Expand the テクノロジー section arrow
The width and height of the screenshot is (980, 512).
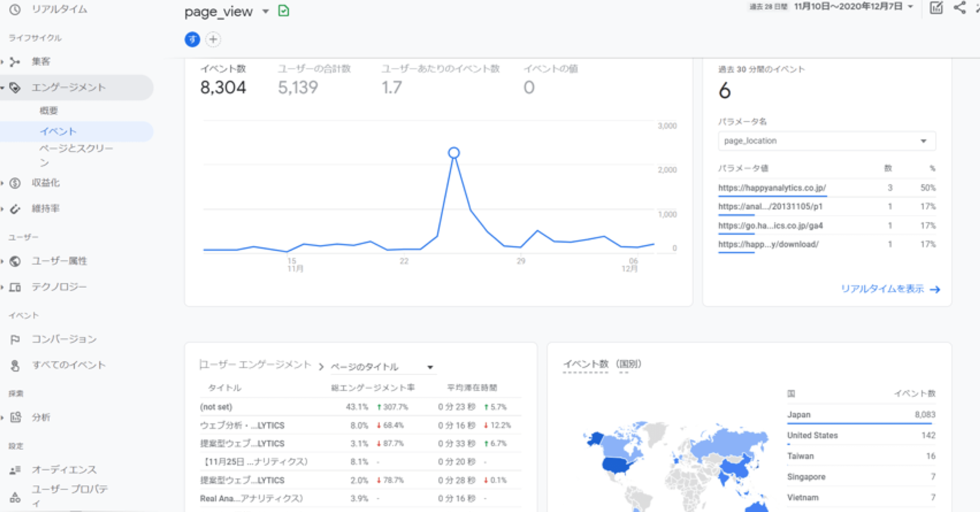point(2,287)
